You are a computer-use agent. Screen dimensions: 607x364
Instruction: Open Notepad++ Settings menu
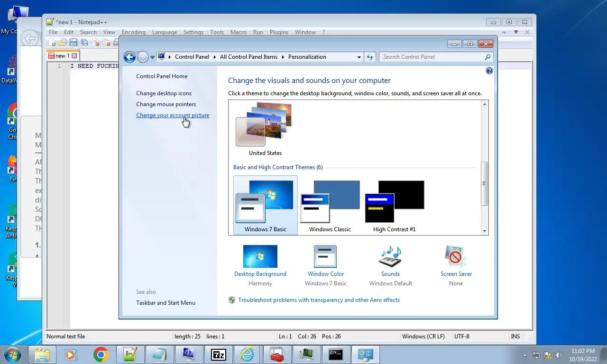pos(193,32)
